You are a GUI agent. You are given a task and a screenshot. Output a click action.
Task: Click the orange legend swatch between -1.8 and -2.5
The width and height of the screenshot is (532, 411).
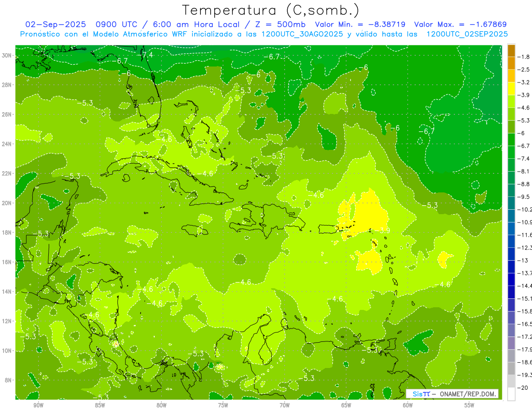click(x=511, y=63)
